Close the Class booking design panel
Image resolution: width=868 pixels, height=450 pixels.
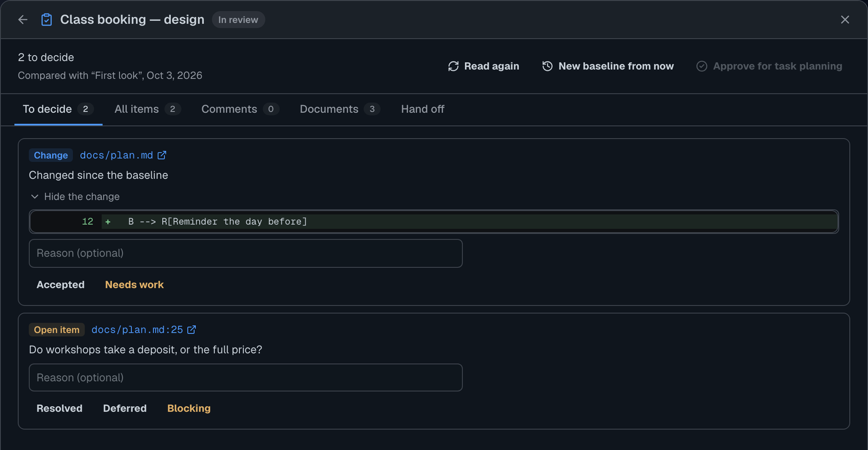click(845, 20)
